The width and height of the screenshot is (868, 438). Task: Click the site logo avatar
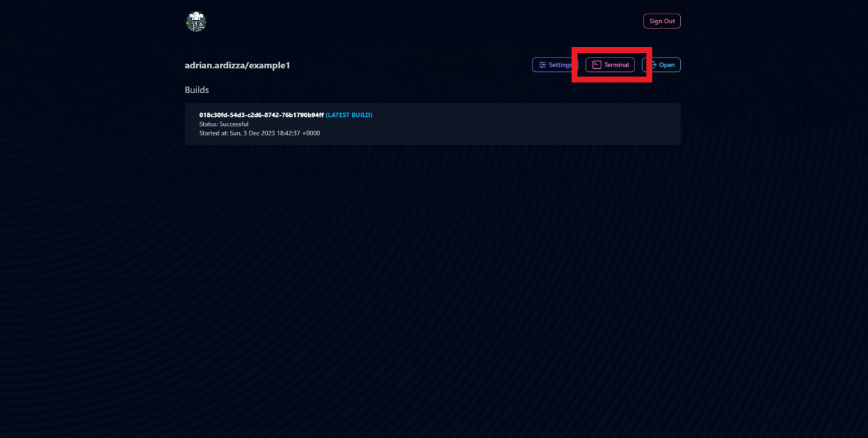[x=196, y=22]
